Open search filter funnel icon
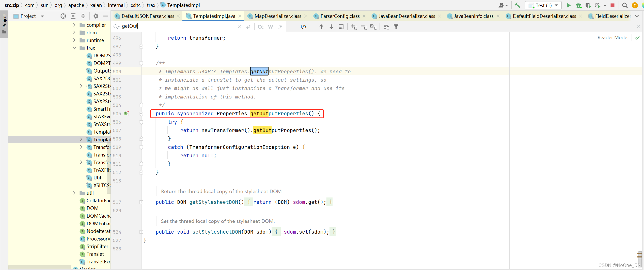Image resolution: width=644 pixels, height=270 pixels. [x=396, y=27]
